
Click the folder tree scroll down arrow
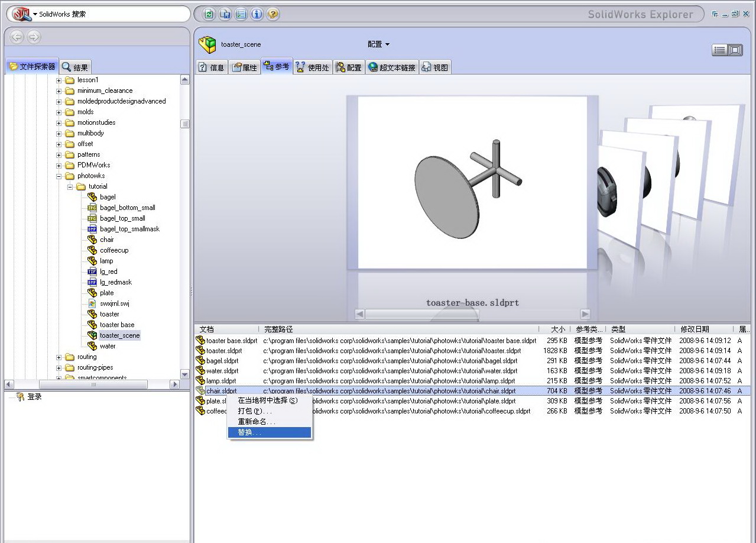185,374
